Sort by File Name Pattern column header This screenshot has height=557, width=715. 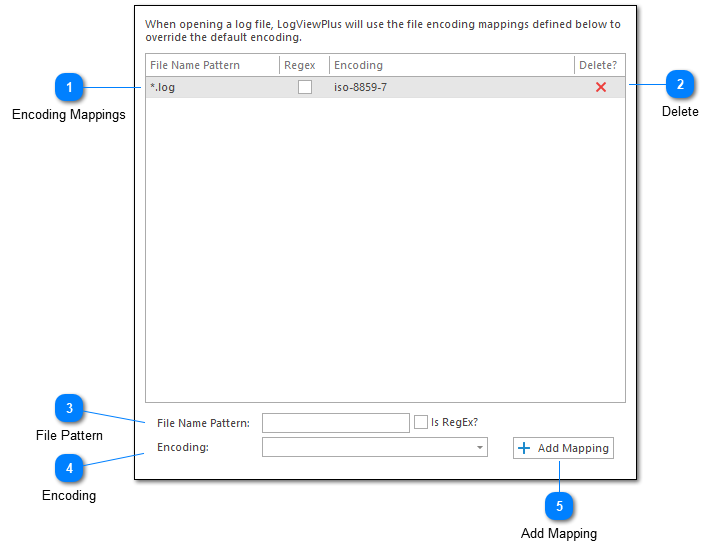click(x=212, y=65)
